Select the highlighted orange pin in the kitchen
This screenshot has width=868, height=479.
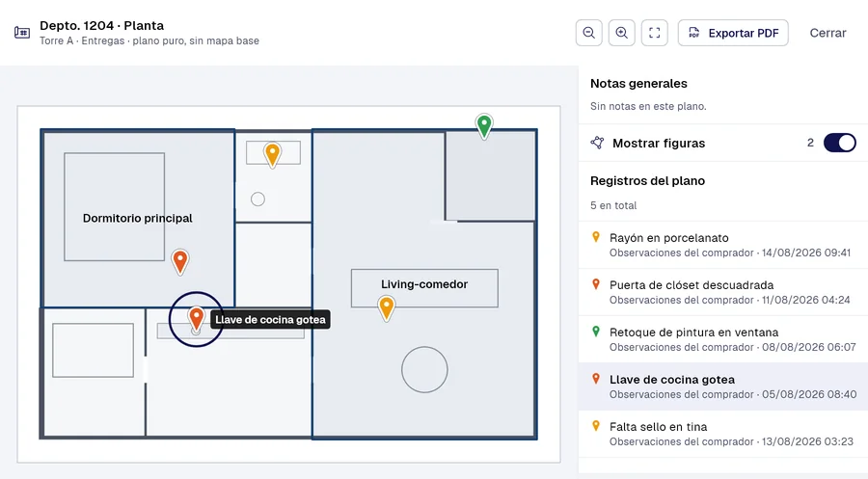click(x=196, y=319)
